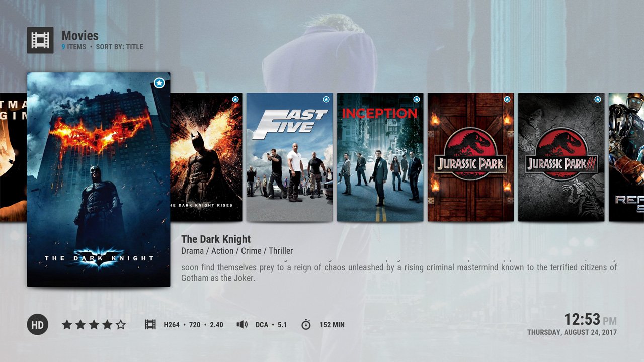
Task: Click the star badge on Jurassic Park III poster
Action: [597, 99]
